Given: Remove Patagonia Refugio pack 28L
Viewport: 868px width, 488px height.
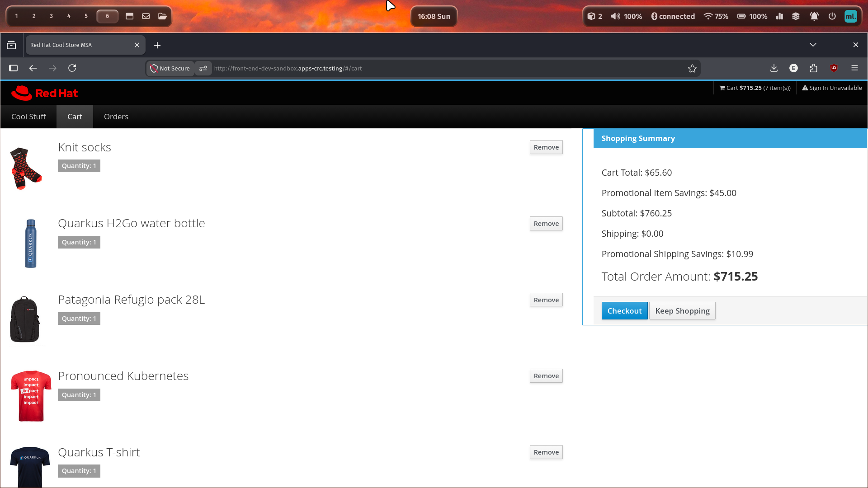Looking at the screenshot, I should (x=546, y=300).
